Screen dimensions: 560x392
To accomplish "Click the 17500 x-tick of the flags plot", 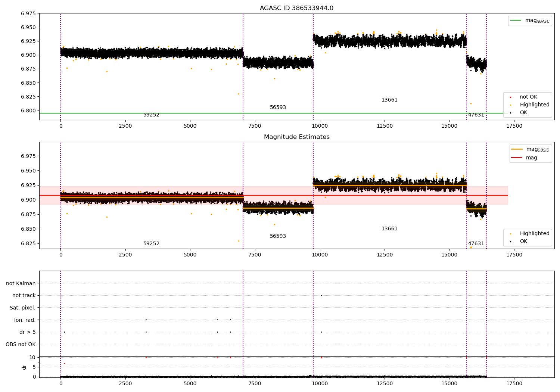I will [514, 384].
